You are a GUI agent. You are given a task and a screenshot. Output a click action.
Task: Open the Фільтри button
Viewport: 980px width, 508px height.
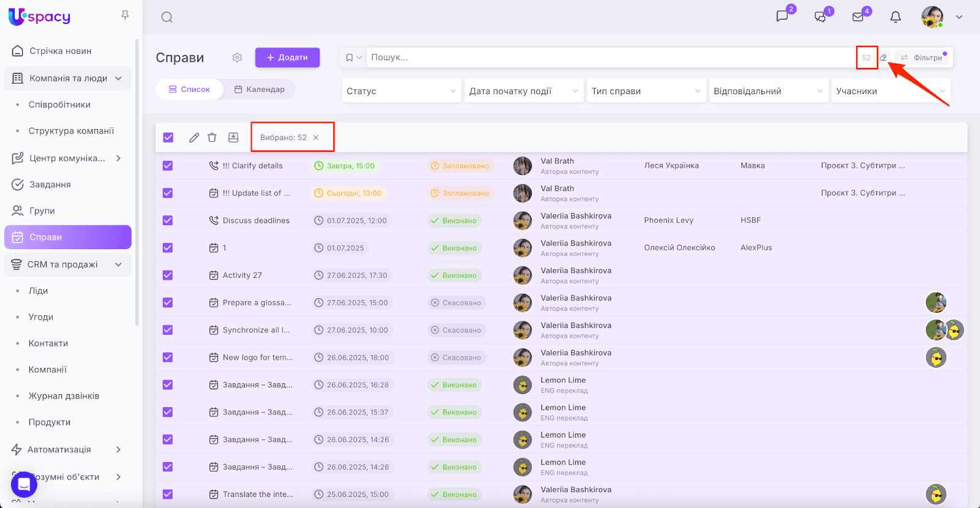point(922,58)
